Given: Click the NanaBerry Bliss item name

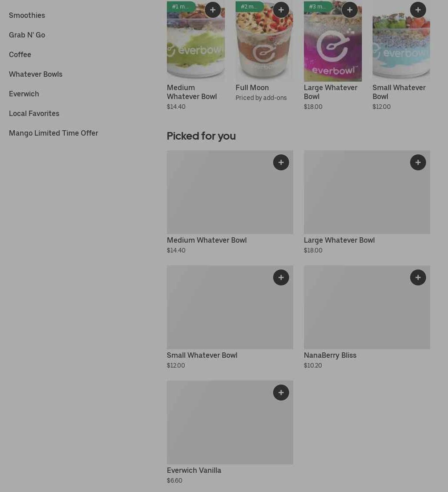Looking at the screenshot, I should click(330, 355).
